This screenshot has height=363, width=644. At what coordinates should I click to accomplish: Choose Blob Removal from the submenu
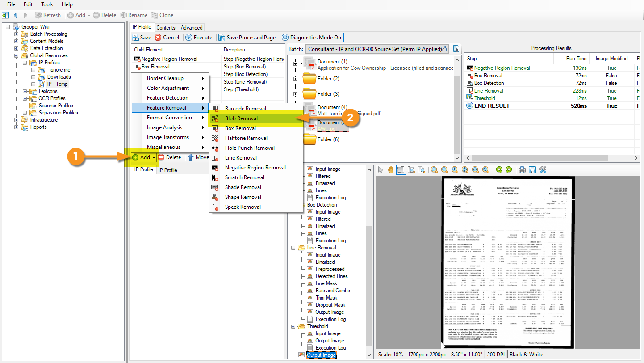coord(241,118)
